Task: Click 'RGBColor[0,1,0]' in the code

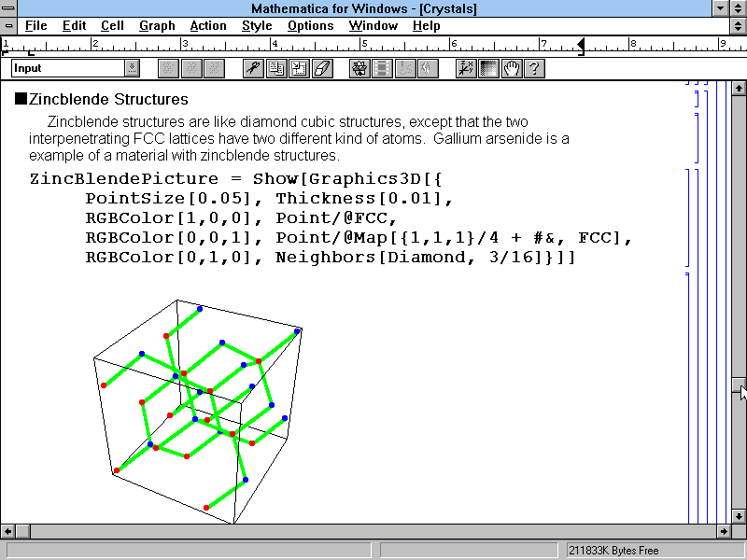Action: (168, 258)
